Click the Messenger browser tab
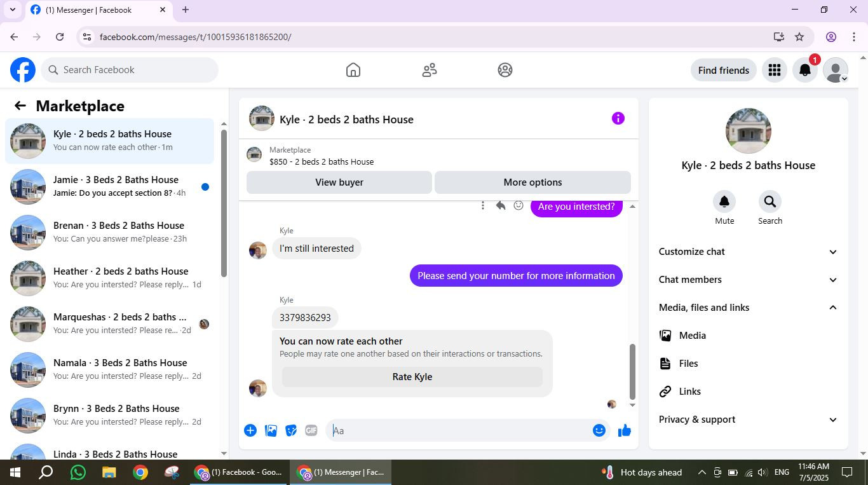This screenshot has height=485, width=868. coord(98,10)
